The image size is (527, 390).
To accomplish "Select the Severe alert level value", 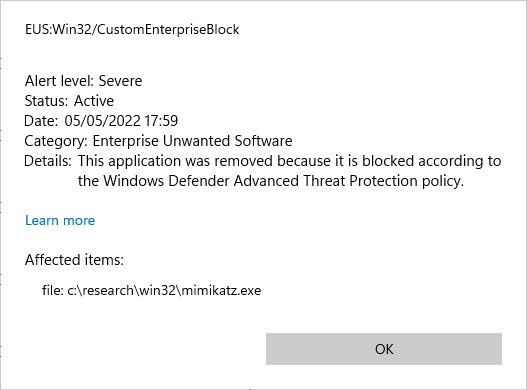I will [x=120, y=81].
